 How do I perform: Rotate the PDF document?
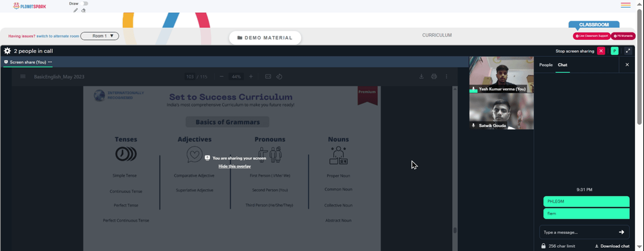coord(279,77)
